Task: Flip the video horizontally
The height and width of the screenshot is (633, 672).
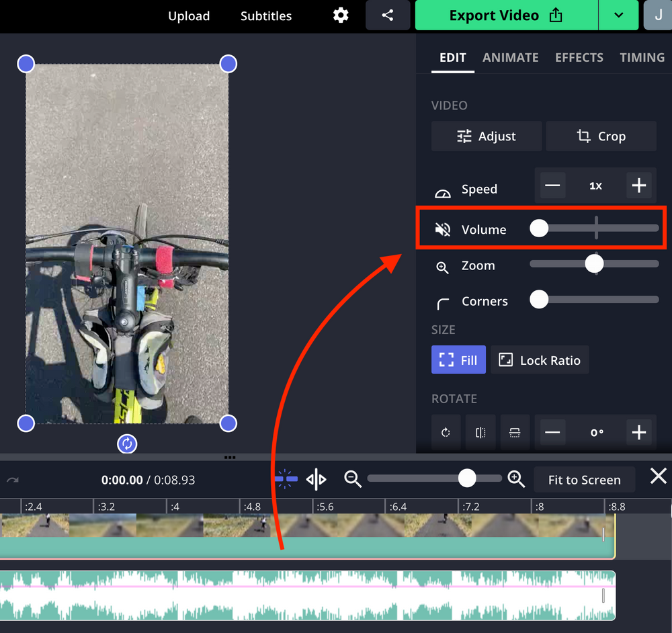Action: pos(480,432)
